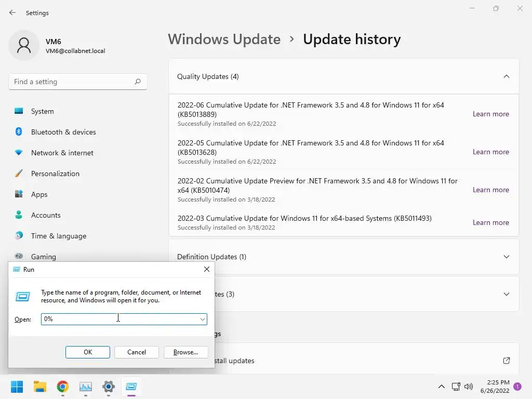Open the Run dialog history dropdown
Screen dimensions: 532x399
click(202, 319)
